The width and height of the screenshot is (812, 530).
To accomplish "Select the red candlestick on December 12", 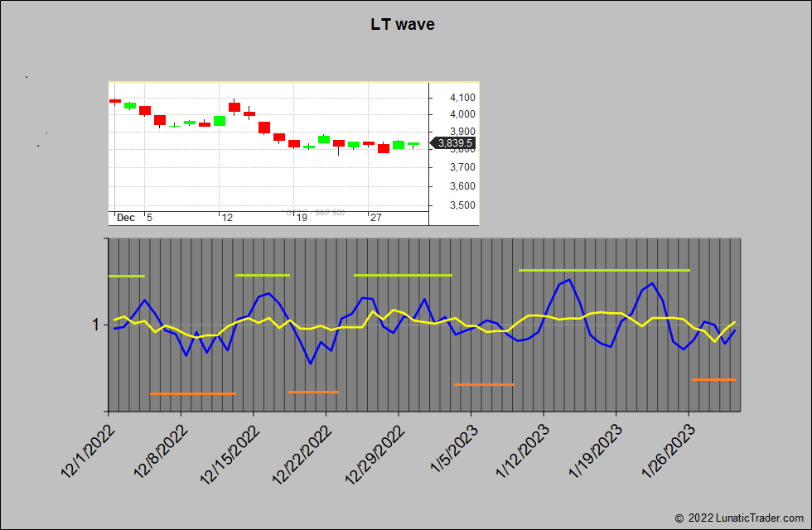I will tap(234, 108).
